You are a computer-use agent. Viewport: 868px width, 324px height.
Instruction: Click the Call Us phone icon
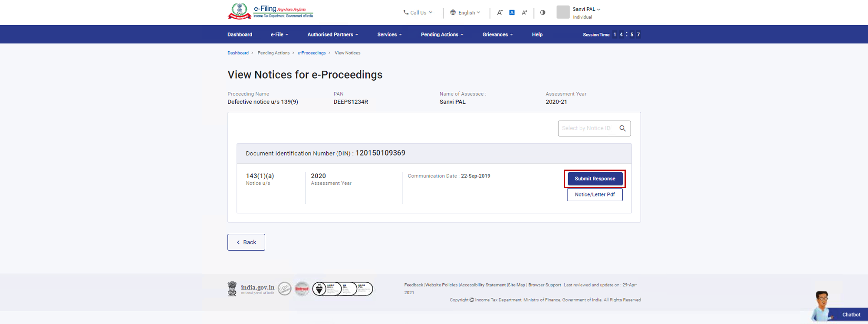406,13
